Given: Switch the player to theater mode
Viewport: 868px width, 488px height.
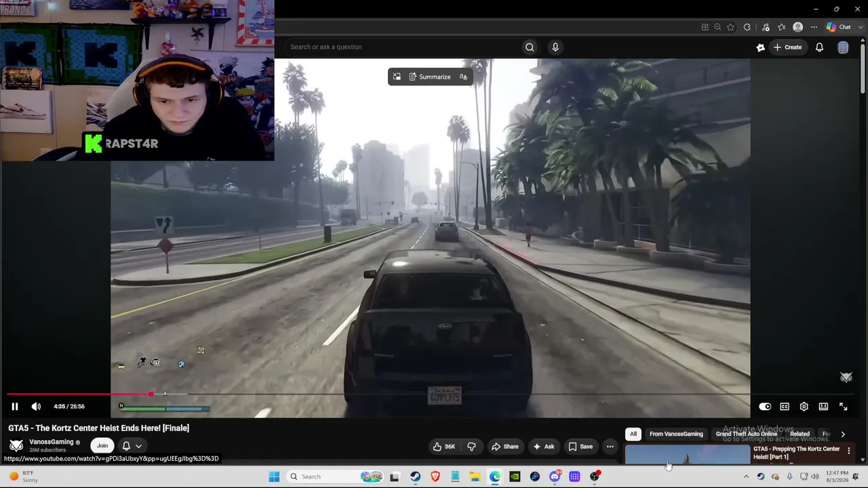Looking at the screenshot, I should click(823, 407).
